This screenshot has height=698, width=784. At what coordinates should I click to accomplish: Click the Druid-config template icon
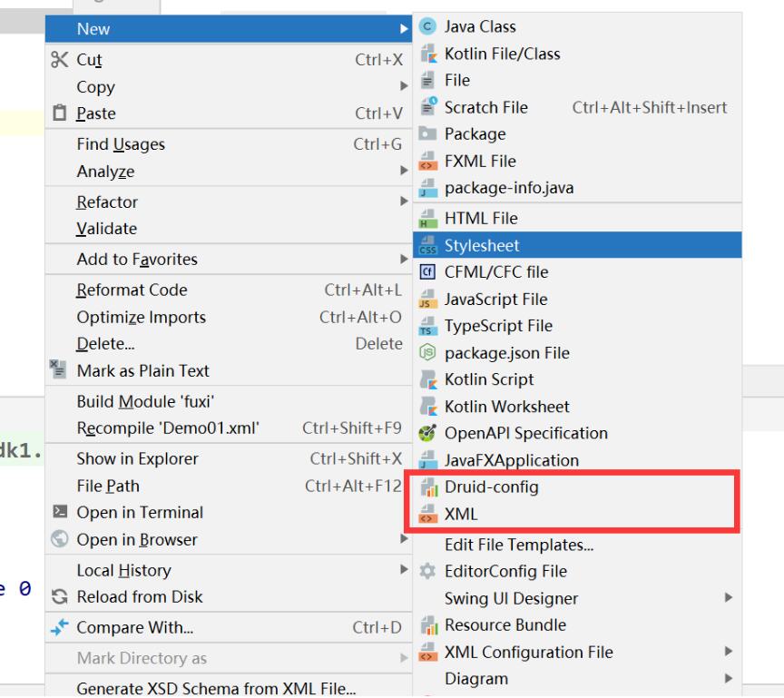coord(427,488)
